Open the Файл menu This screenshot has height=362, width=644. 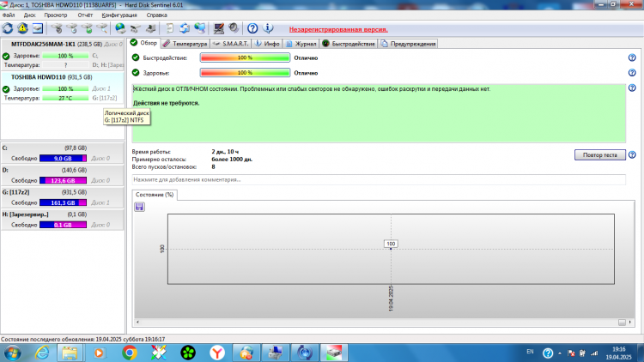(9, 15)
